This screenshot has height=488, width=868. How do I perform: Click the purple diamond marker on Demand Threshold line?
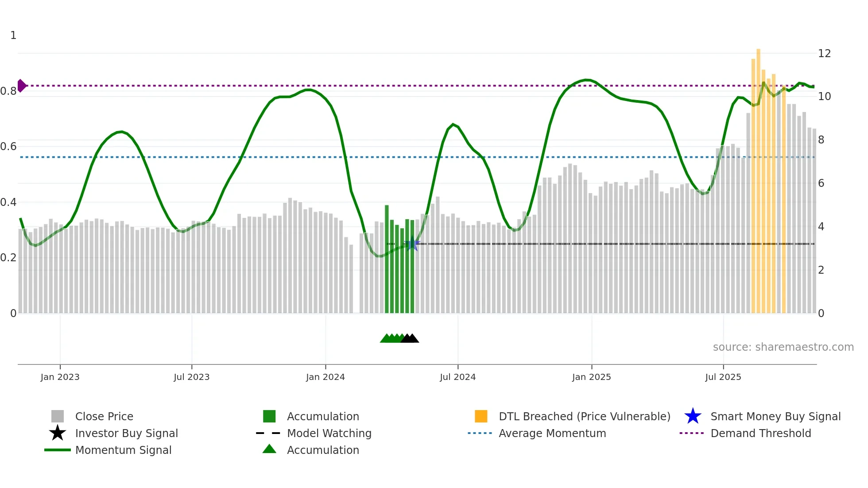point(22,85)
